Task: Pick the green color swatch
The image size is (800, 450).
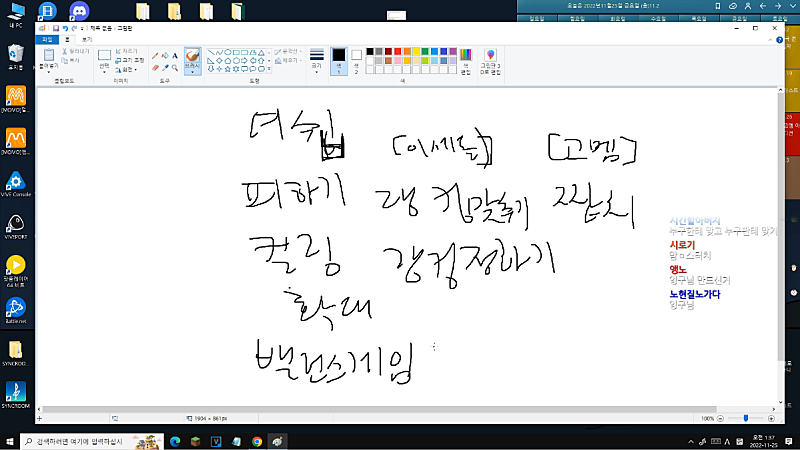Action: [x=425, y=52]
